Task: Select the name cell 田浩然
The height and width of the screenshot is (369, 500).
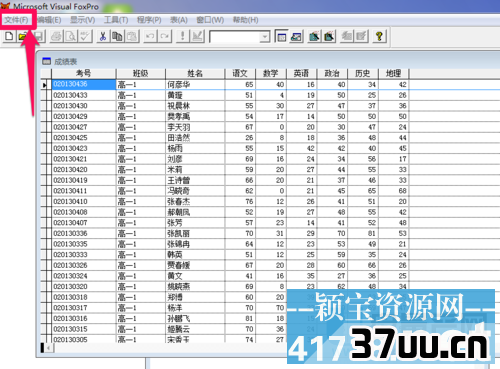Action: click(x=195, y=138)
